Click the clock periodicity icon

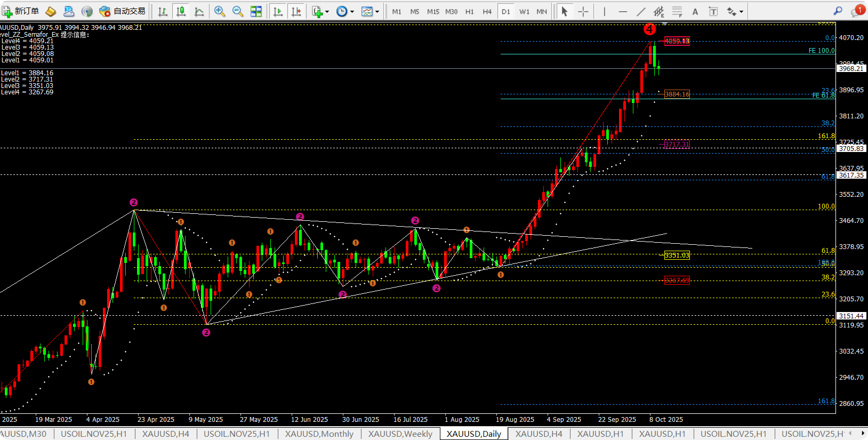[x=342, y=11]
